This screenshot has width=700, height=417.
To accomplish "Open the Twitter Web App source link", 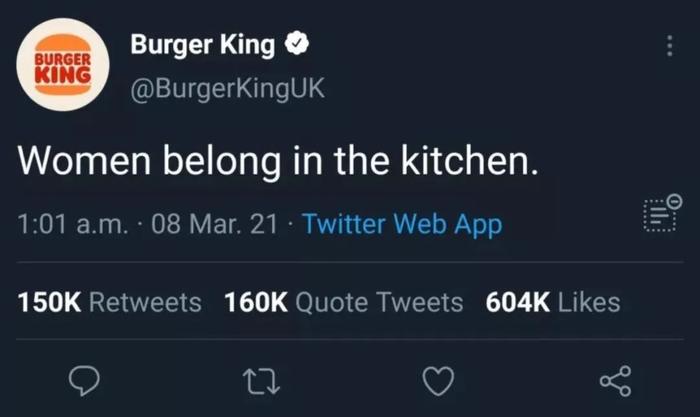I will [x=402, y=224].
